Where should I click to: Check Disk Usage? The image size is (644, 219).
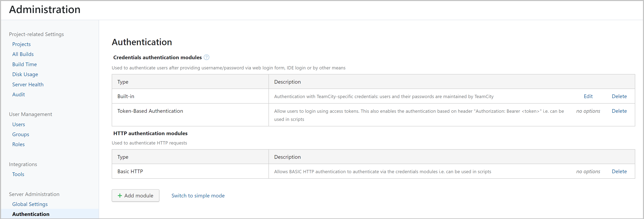pyautogui.click(x=25, y=74)
